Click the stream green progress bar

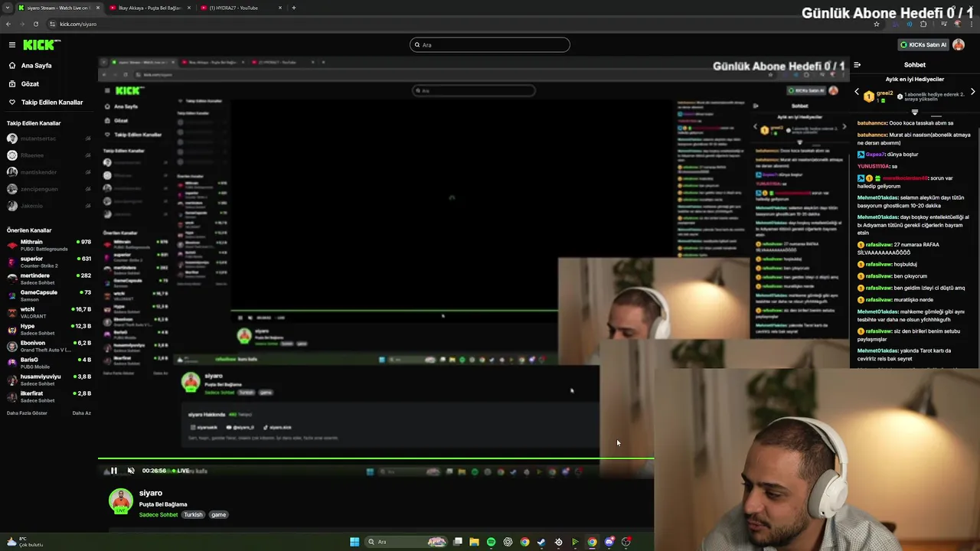point(376,459)
